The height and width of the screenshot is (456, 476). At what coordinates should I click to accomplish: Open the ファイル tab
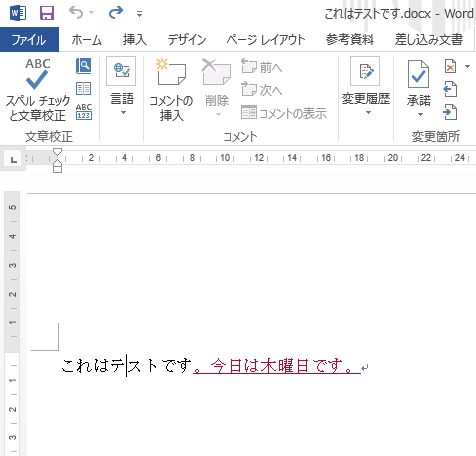pos(29,40)
